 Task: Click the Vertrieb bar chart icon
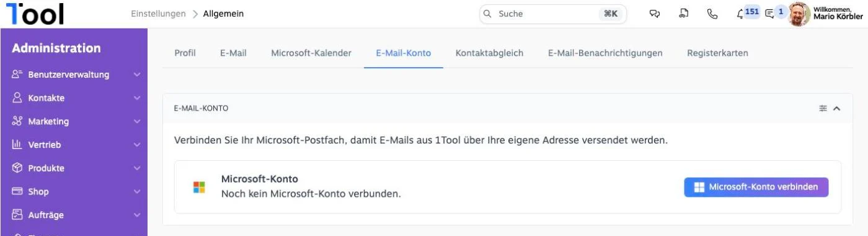click(17, 145)
